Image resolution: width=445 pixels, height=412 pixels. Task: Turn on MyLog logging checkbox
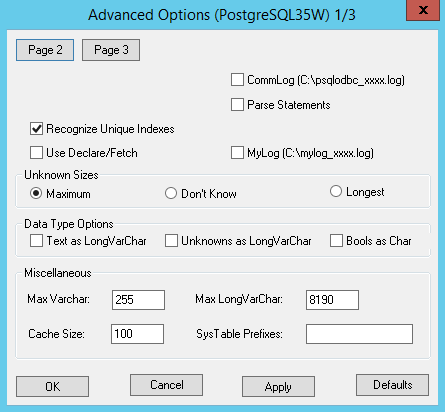237,153
